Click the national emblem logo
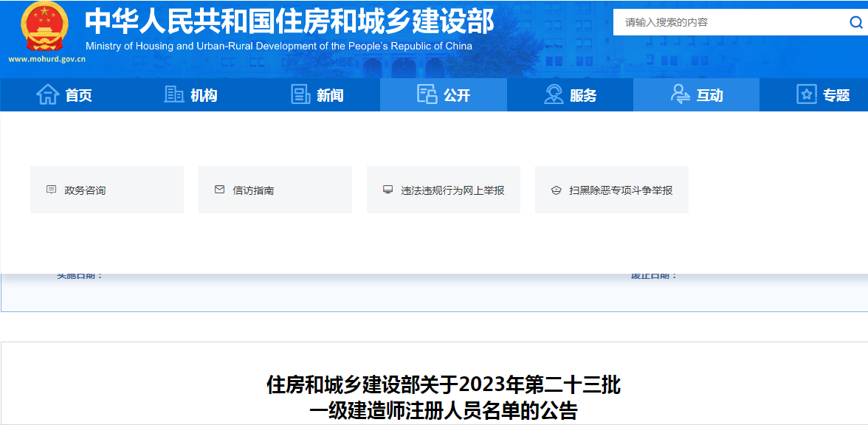 click(x=46, y=26)
